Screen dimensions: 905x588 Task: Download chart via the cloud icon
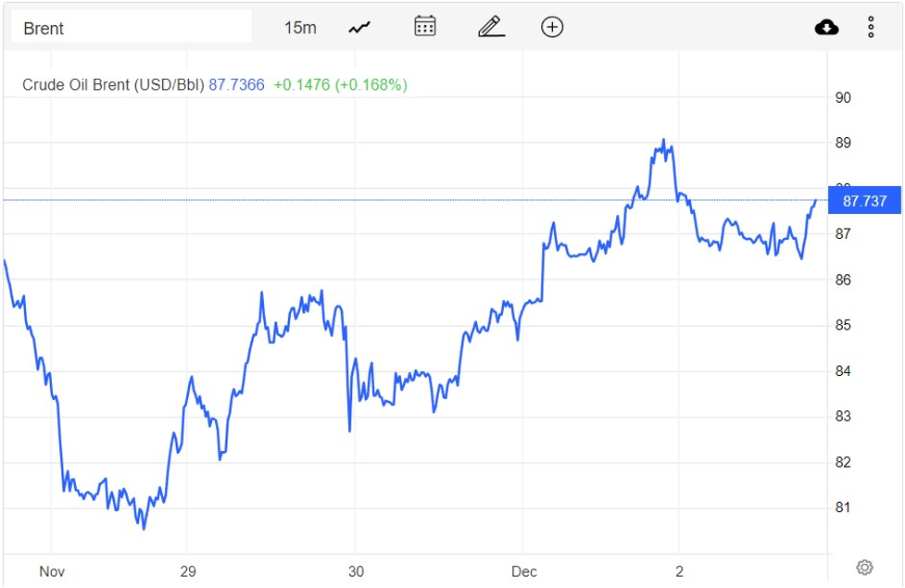point(826,28)
